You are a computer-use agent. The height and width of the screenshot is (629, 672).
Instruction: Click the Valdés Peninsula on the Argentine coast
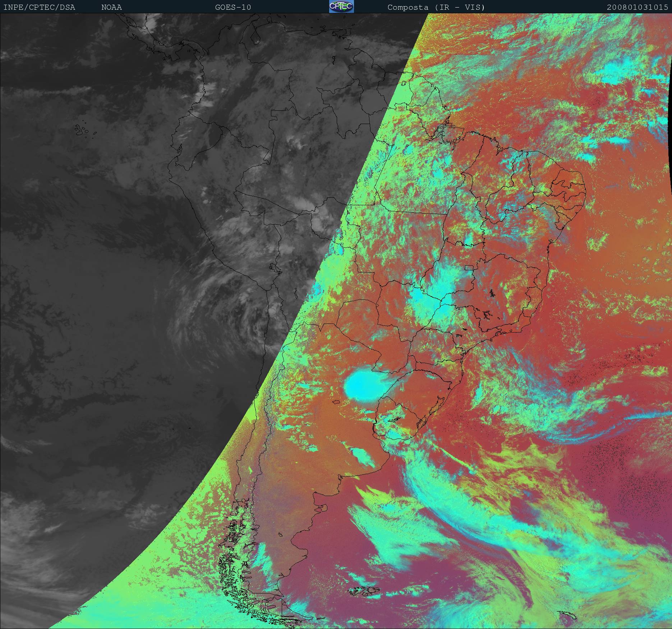pos(325,508)
